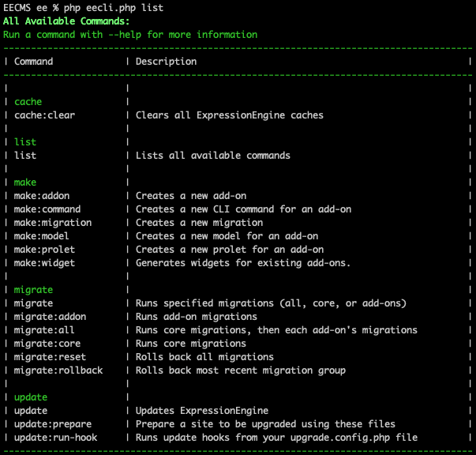Click 'Creates a new add-on' description
Screen dimensions: 476x455
pyautogui.click(x=191, y=196)
